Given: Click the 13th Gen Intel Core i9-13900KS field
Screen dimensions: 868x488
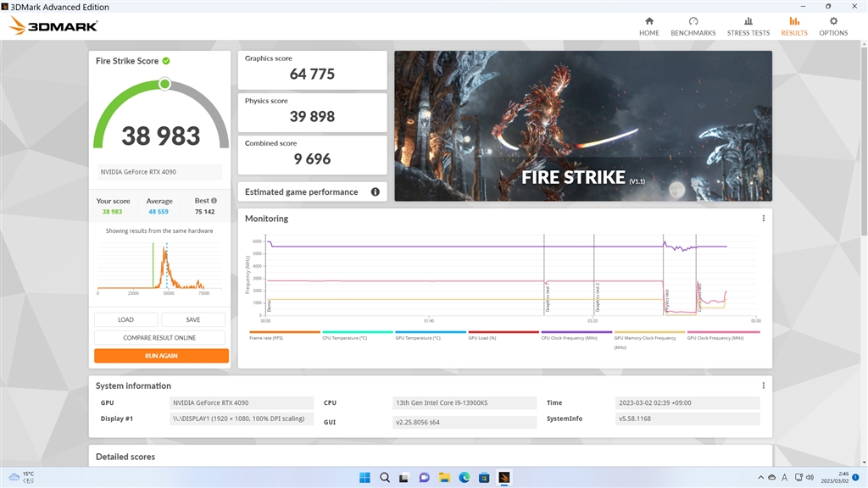Looking at the screenshot, I should tap(465, 402).
